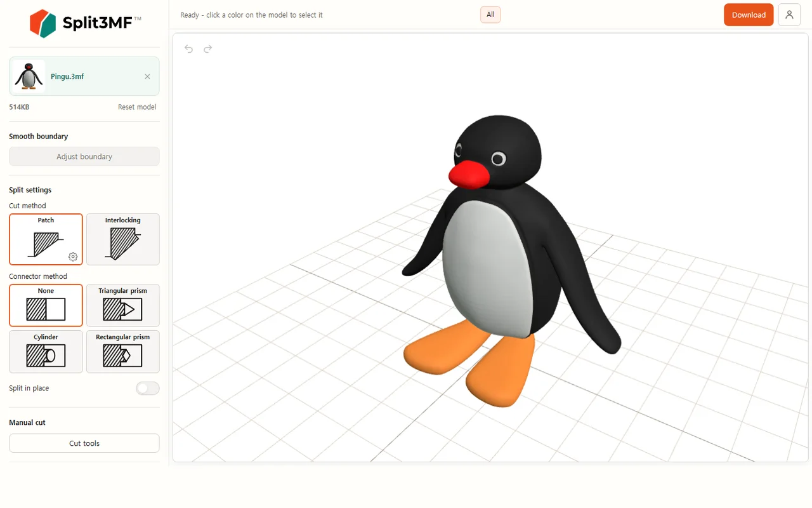Redo the last action
This screenshot has width=812, height=508.
pyautogui.click(x=207, y=49)
